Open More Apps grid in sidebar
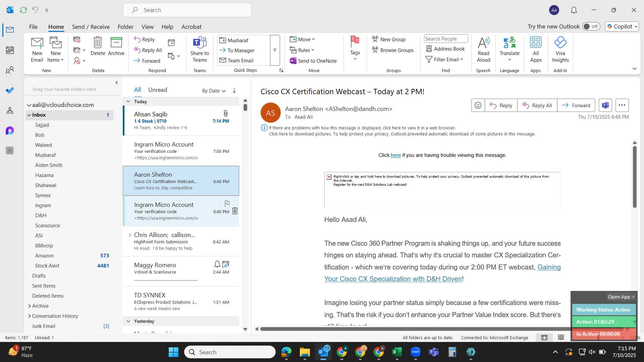Viewport: 644px width, 362px height. click(10, 151)
